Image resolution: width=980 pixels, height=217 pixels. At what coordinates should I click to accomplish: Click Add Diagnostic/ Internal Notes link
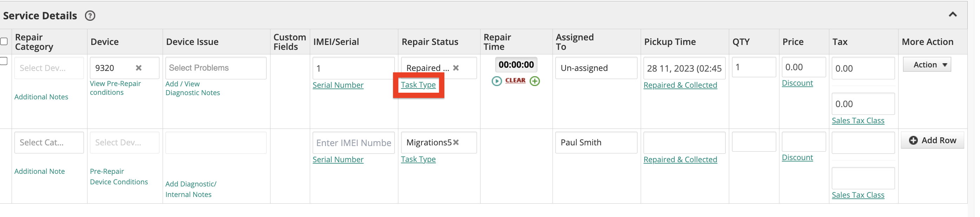point(191,189)
